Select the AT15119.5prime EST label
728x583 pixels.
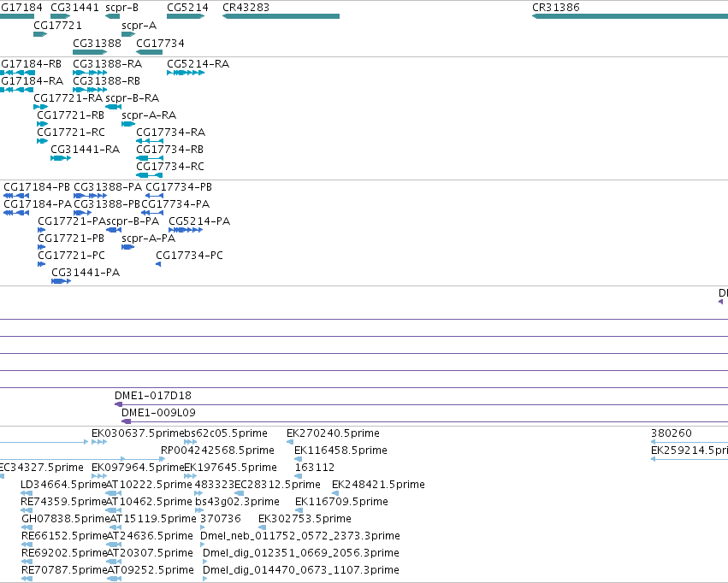pyautogui.click(x=153, y=519)
